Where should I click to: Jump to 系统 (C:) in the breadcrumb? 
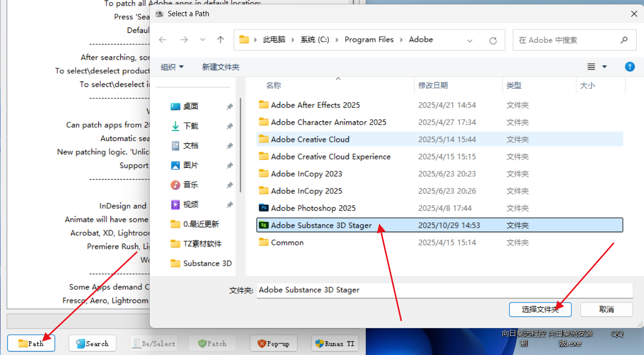315,40
